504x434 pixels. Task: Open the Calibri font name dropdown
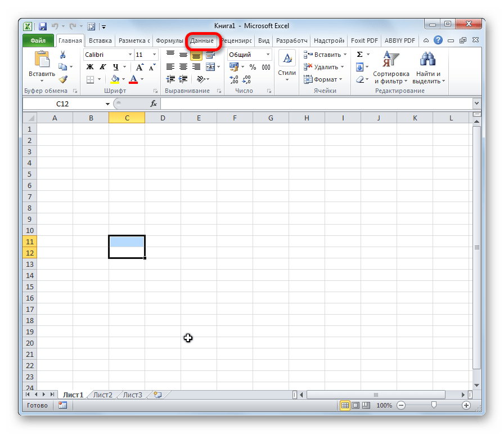point(130,55)
